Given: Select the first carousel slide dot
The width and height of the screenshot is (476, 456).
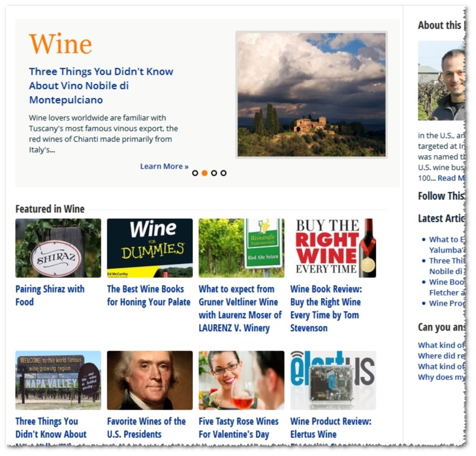Looking at the screenshot, I should (195, 173).
